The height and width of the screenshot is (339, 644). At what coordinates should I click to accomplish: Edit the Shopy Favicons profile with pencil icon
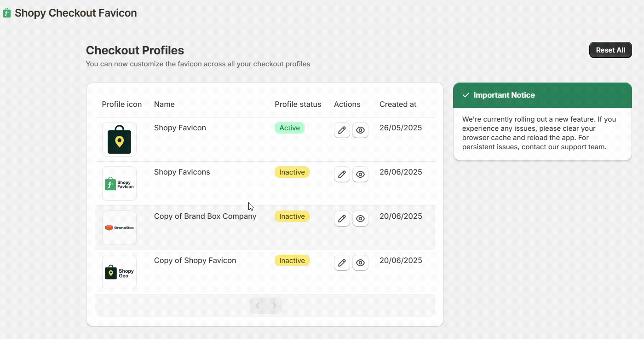click(x=342, y=175)
